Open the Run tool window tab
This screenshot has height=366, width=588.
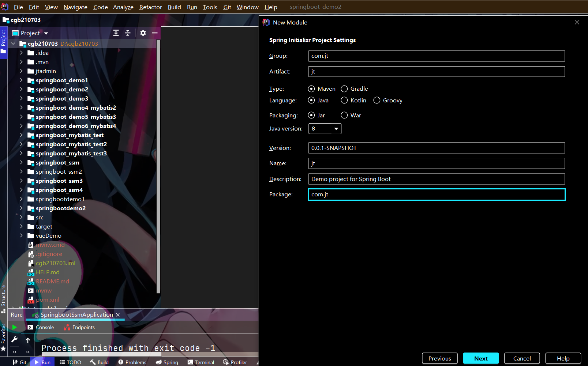point(42,362)
